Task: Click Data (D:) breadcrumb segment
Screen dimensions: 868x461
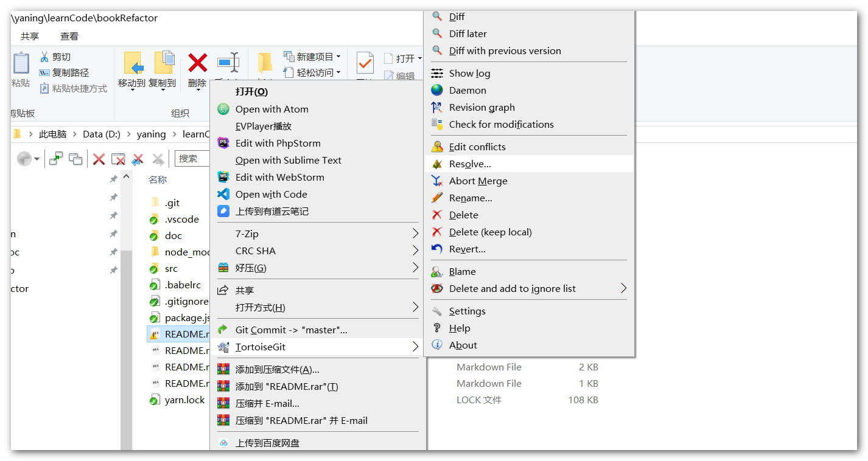Action: pos(102,134)
